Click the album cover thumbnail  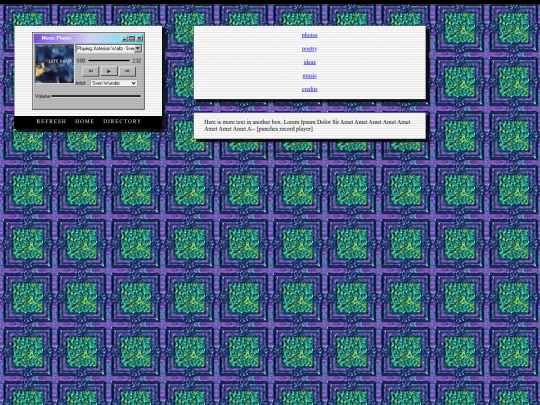point(54,64)
